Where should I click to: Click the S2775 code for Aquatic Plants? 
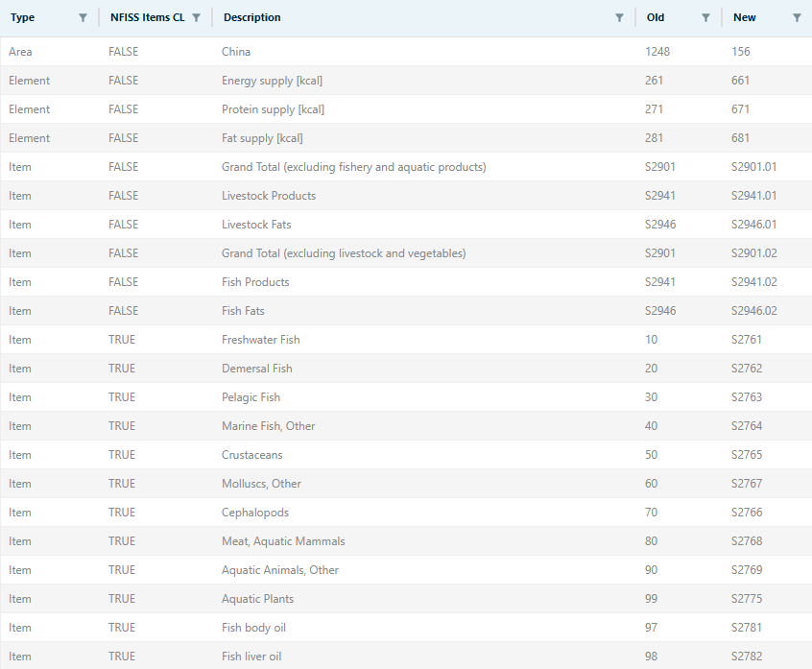(x=746, y=599)
